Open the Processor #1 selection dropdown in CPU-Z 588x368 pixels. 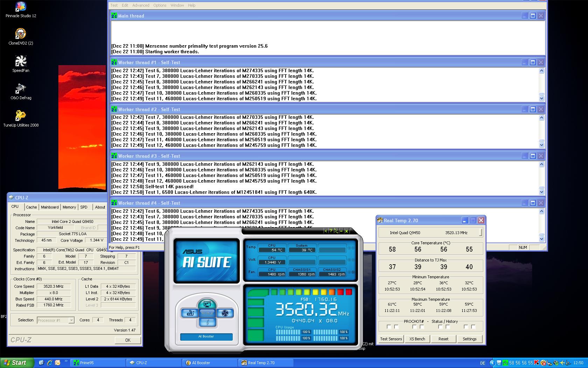56,320
